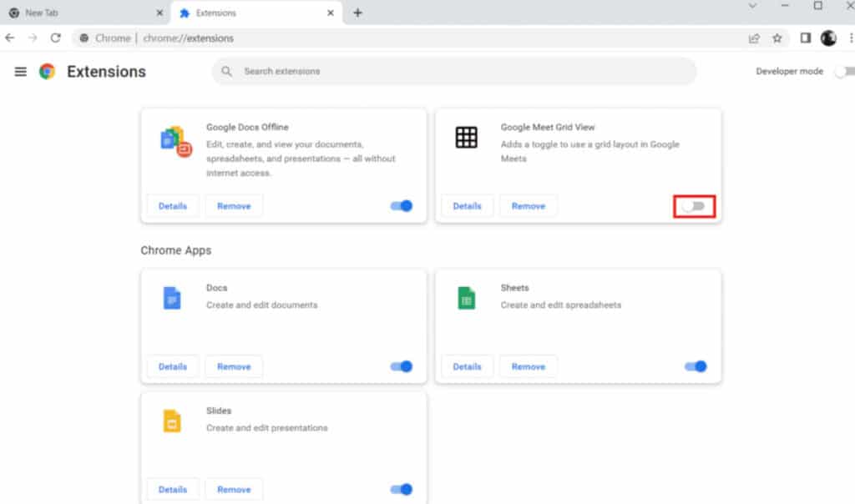Open Details for Google Docs Offline
The width and height of the screenshot is (855, 504).
[x=173, y=206]
